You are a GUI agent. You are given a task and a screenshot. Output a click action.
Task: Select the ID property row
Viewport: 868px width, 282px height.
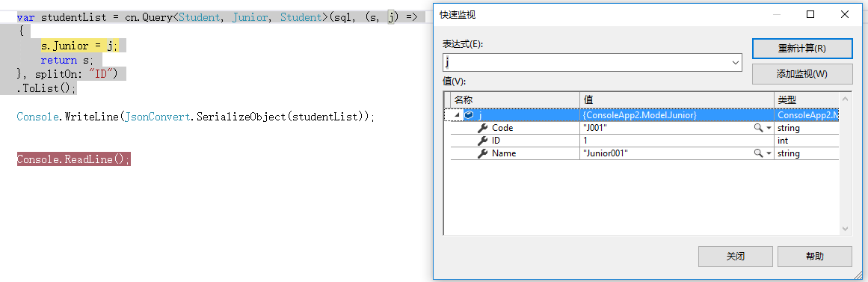645,141
